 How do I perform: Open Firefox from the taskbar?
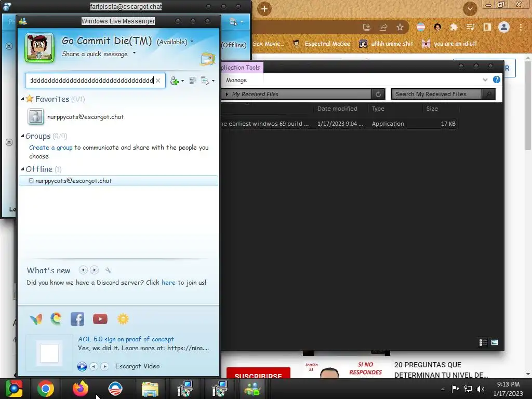pos(81,389)
